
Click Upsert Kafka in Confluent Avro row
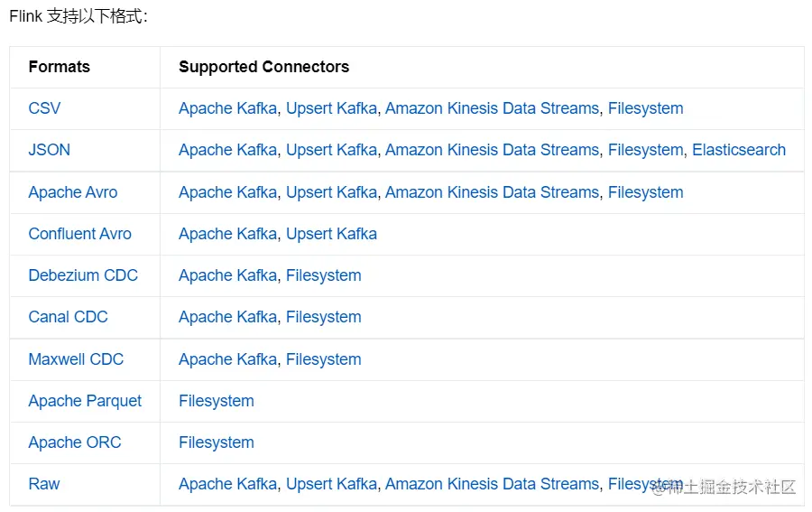[331, 234]
